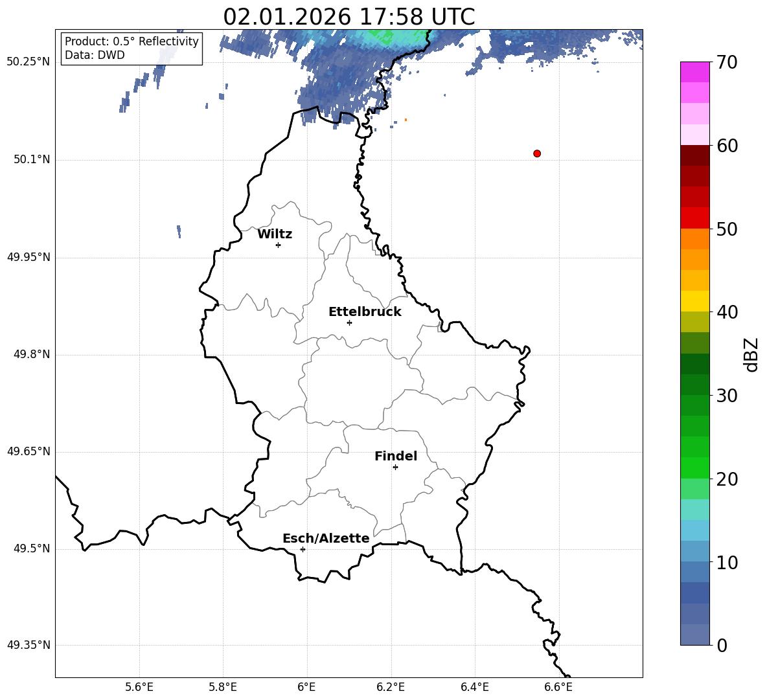Click the 'Data: DWD' text
Viewport: 767px width, 700px height.
[x=95, y=55]
